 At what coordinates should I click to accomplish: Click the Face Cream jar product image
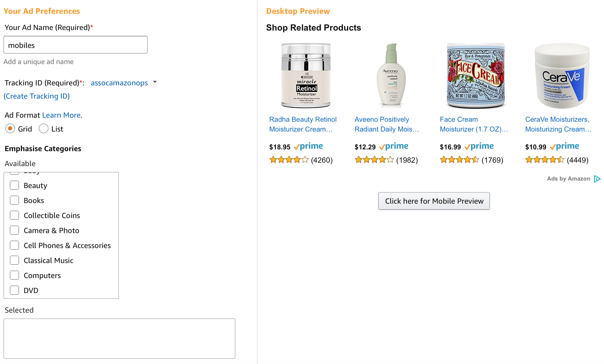(476, 75)
